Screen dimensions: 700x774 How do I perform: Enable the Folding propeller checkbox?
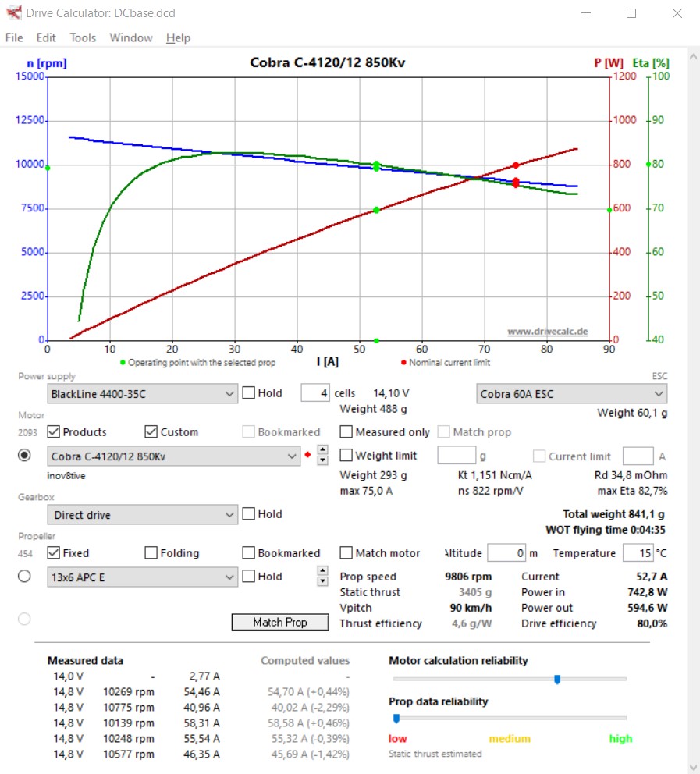coord(151,553)
